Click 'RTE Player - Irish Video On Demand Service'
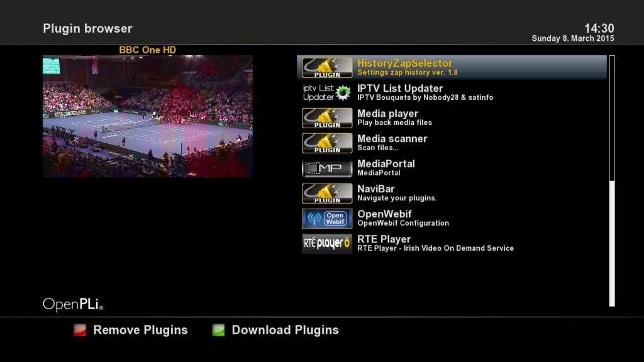The width and height of the screenshot is (644, 362). coord(435,248)
